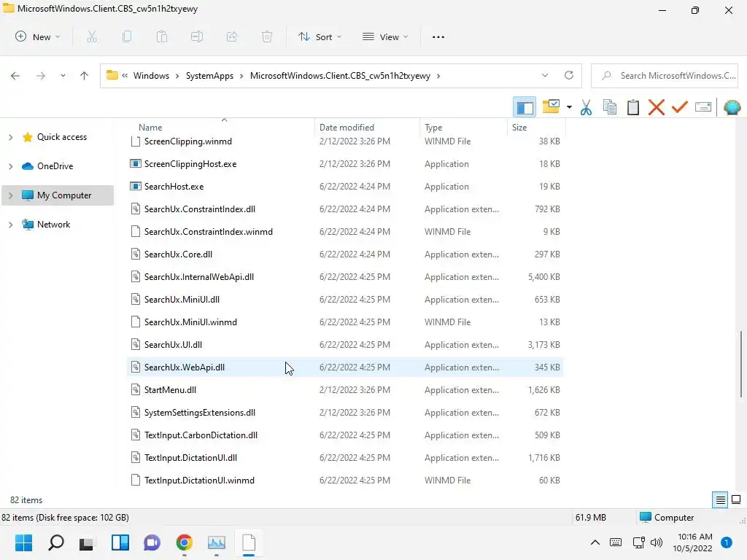This screenshot has width=747, height=560.
Task: Switch to large thumbnails view toggle
Action: coord(736,500)
